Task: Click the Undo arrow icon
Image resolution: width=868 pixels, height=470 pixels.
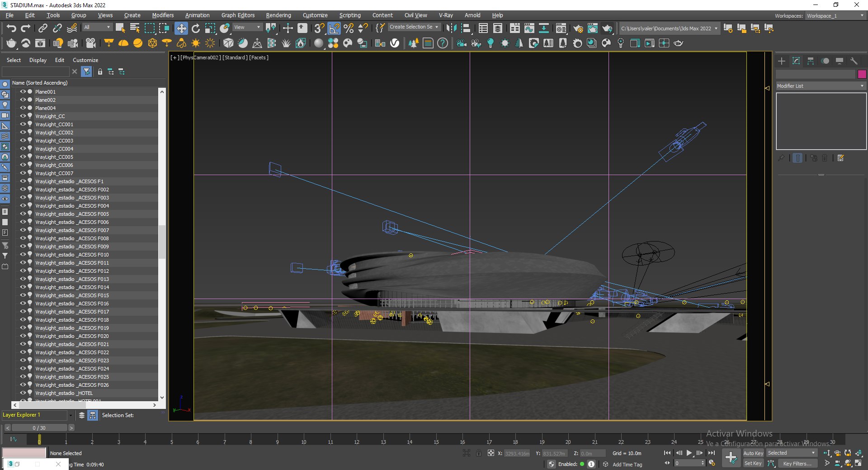Action: 11,28
